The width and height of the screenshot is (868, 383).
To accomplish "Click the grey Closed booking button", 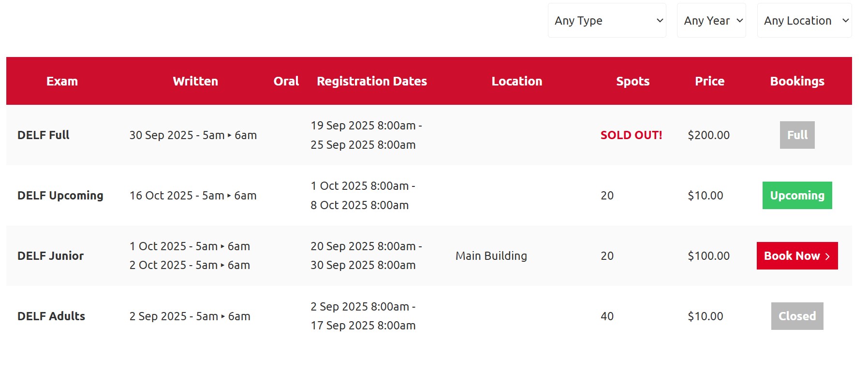I will [x=797, y=316].
